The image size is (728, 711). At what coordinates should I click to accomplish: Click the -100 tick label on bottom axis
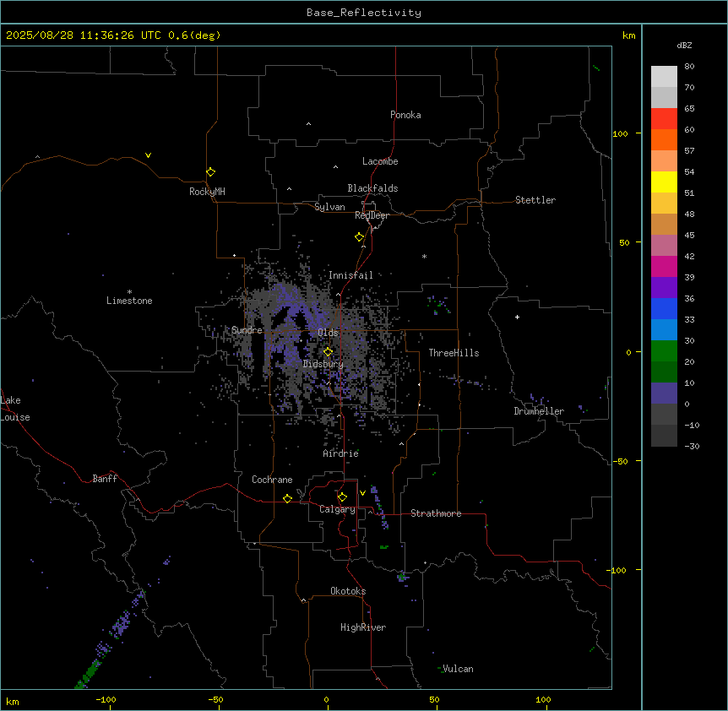[x=106, y=699]
